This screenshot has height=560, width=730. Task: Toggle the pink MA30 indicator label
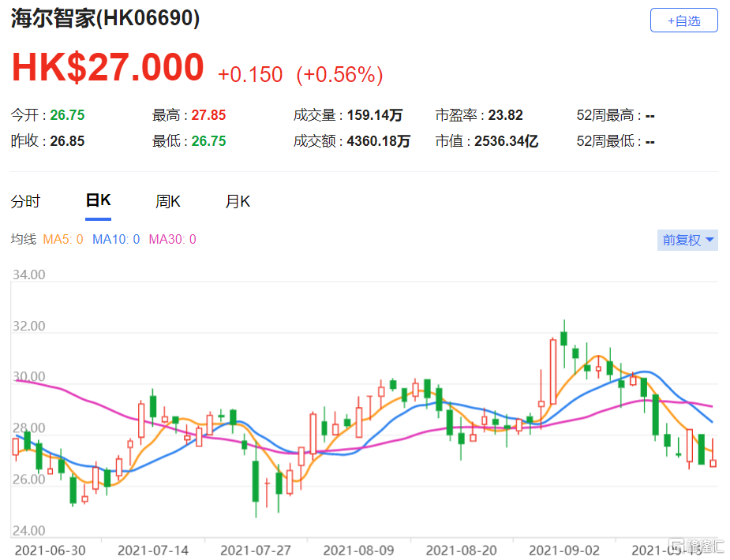172,240
